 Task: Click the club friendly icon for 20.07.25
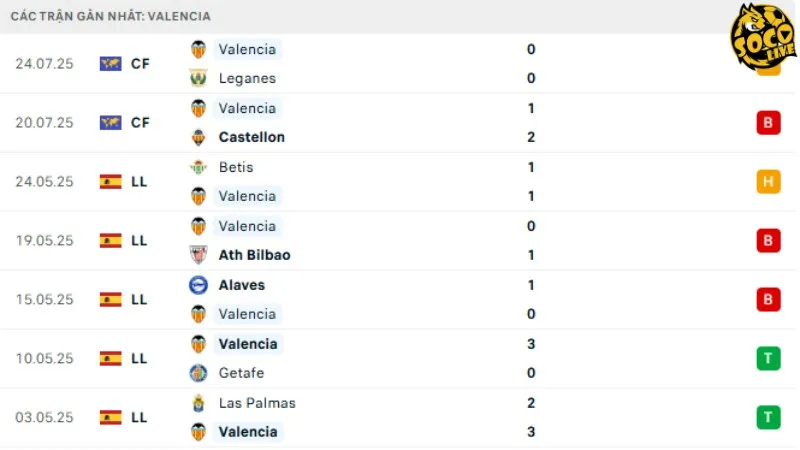click(110, 123)
